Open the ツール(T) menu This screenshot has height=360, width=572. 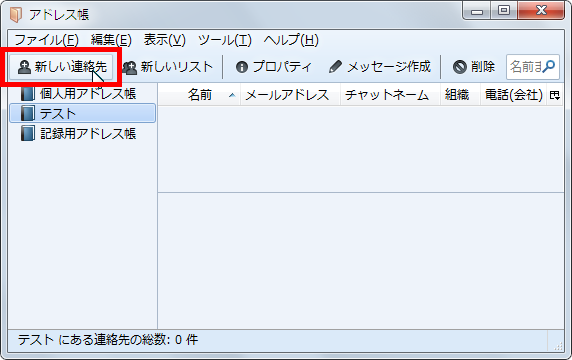(x=225, y=40)
